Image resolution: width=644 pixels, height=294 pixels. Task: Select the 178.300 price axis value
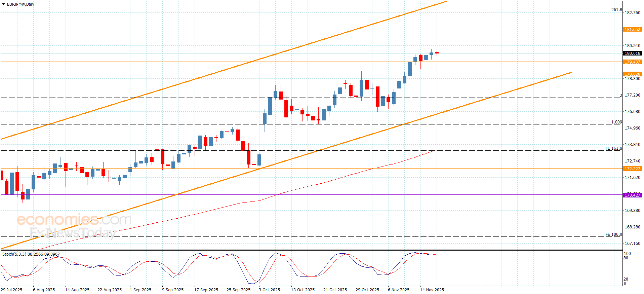point(632,79)
